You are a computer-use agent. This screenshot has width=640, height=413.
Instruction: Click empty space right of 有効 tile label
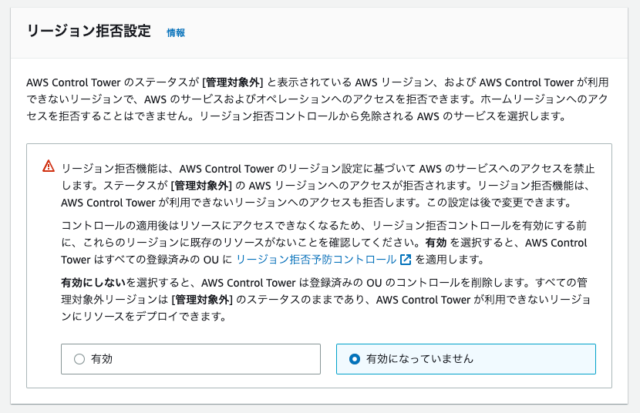click(x=216, y=359)
